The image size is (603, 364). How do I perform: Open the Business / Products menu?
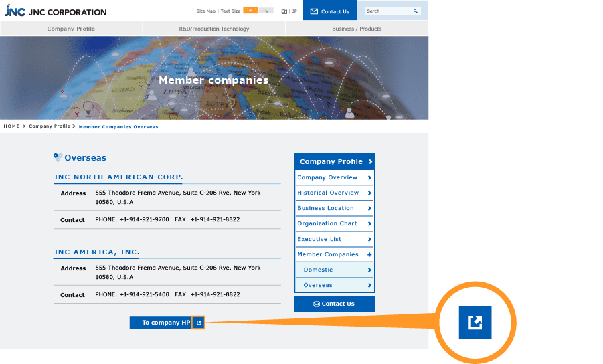pyautogui.click(x=357, y=29)
